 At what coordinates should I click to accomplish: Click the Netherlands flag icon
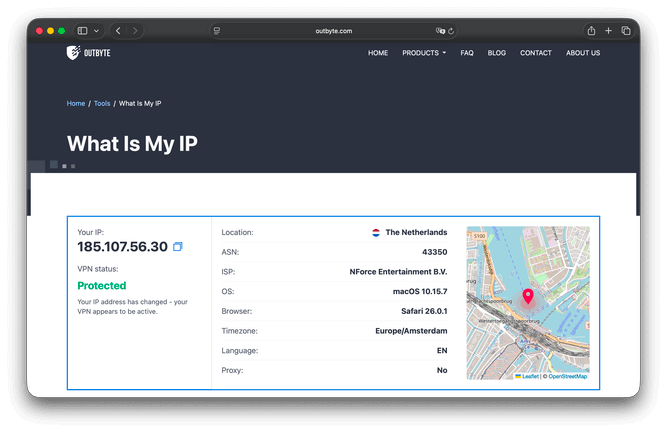point(376,233)
